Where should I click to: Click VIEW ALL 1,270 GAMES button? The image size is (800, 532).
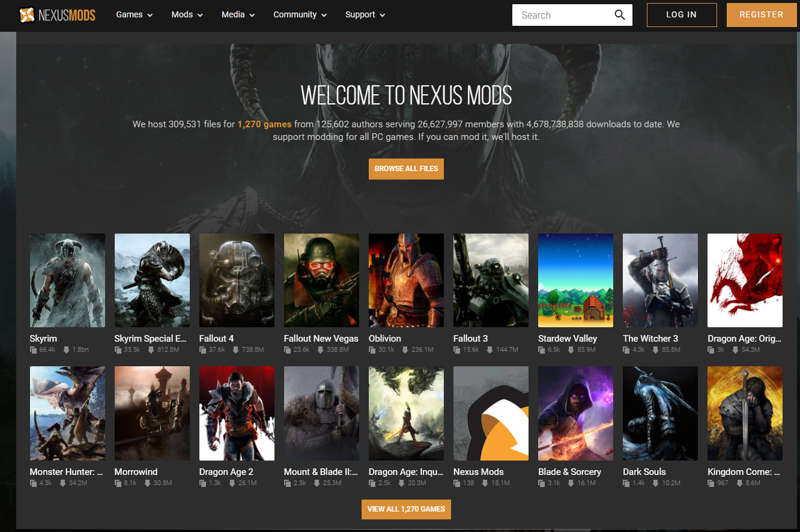pos(406,509)
